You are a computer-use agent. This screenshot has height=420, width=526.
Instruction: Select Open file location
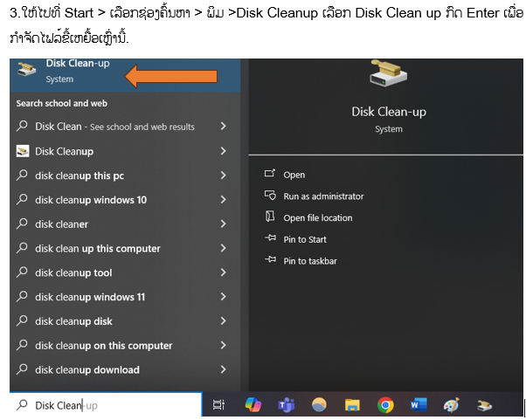tap(318, 217)
